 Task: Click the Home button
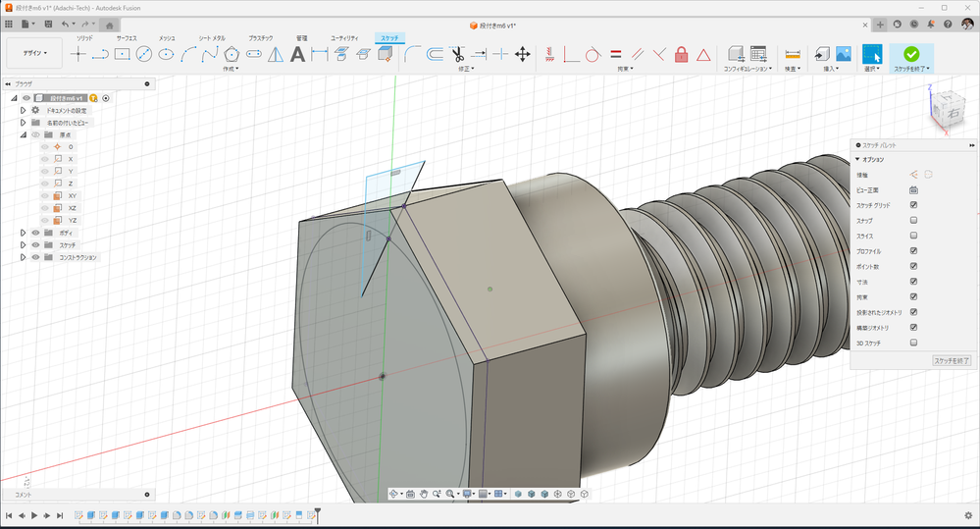click(x=109, y=25)
